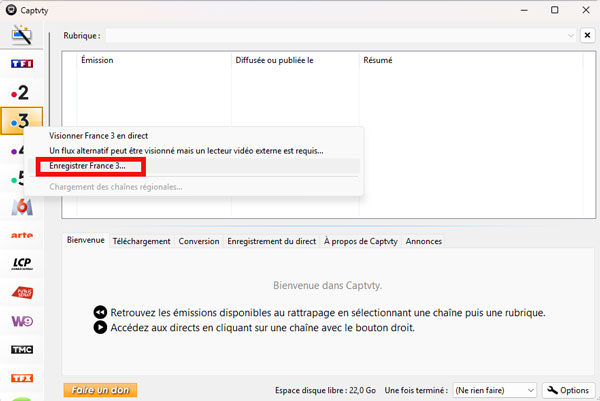The width and height of the screenshot is (600, 401).
Task: Switch to the Téléchargement tab
Action: pyautogui.click(x=141, y=241)
